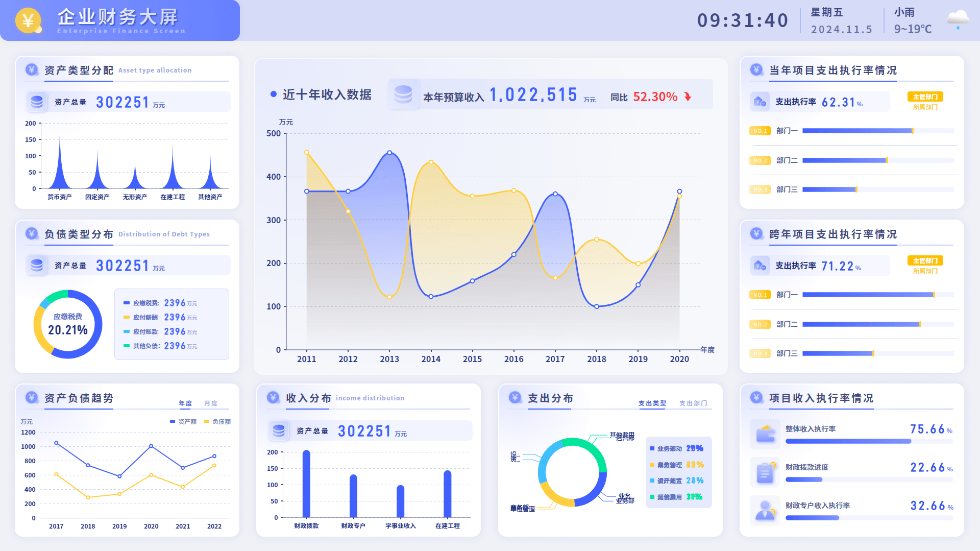This screenshot has height=551, width=980.
Task: Select 所属部门 in 跨年项目 panel
Action: (925, 271)
